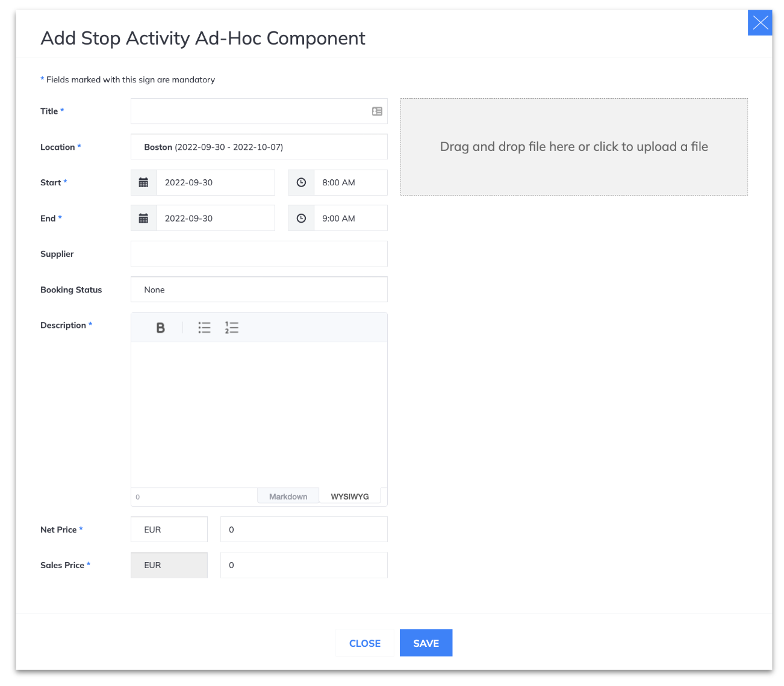The height and width of the screenshot is (686, 784).
Task: Open the Net Price currency EUR dropdown
Action: pos(169,530)
